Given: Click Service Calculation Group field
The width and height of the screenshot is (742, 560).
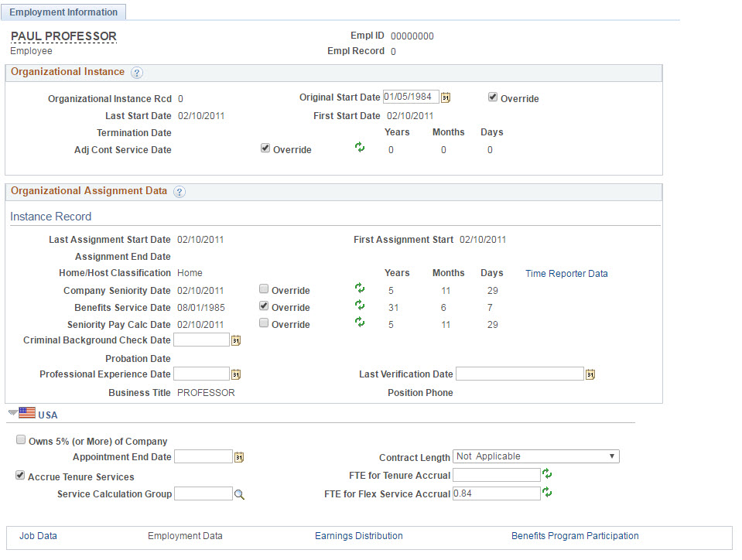Looking at the screenshot, I should (203, 493).
